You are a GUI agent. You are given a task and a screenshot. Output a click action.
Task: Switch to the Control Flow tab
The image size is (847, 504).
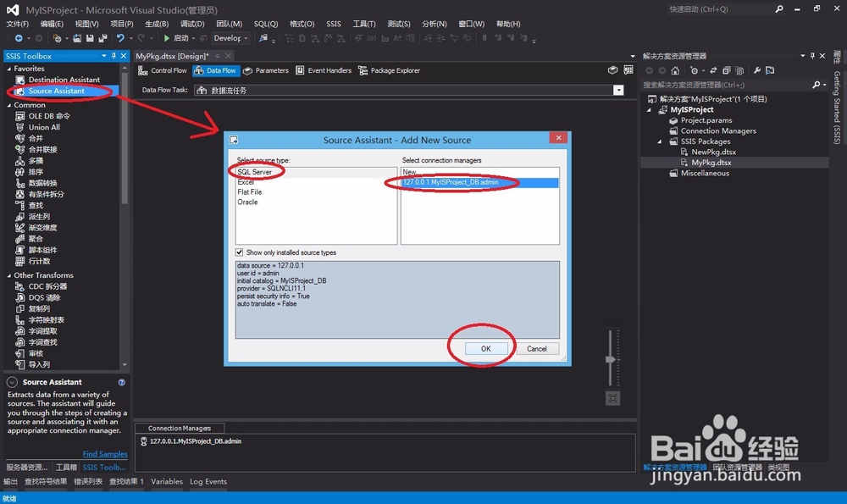[163, 71]
